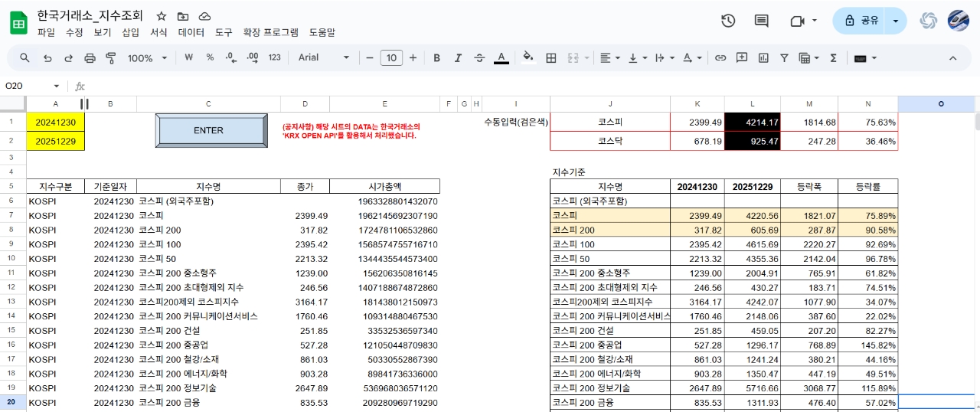This screenshot has width=980, height=412.
Task: Open the borders tool
Action: pyautogui.click(x=550, y=57)
